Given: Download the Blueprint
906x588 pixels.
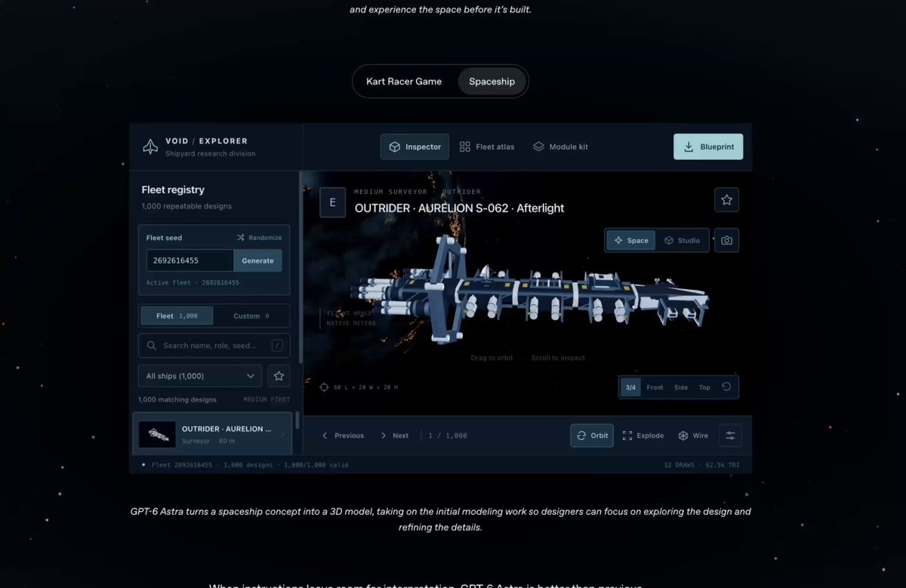Looking at the screenshot, I should pyautogui.click(x=708, y=146).
